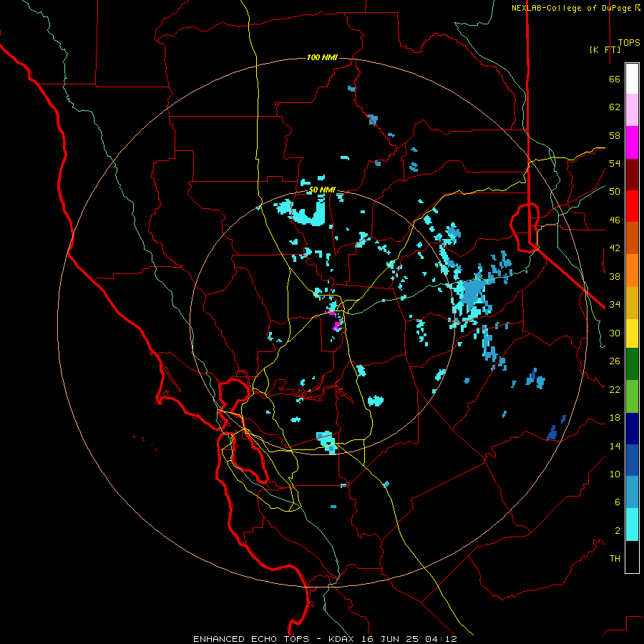Click the largest steel blue echo mass on the east side of the map
Screen dimensions: 644x644
(473, 293)
